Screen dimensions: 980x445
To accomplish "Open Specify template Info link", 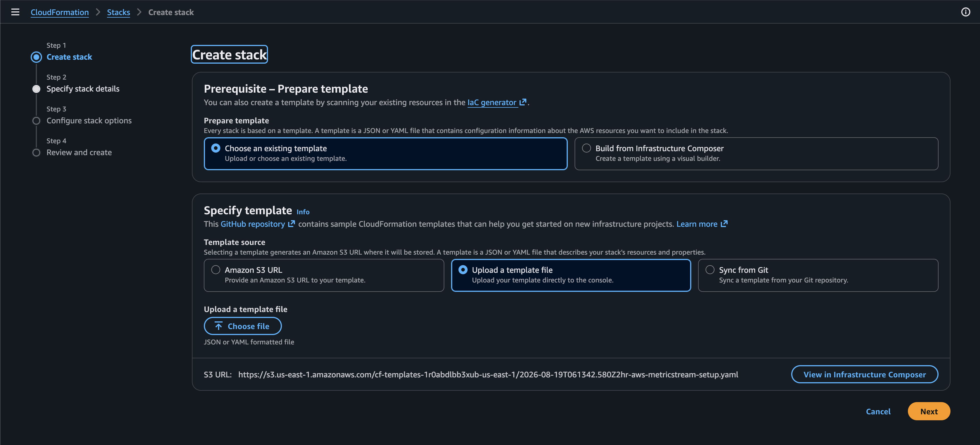I will click(303, 212).
